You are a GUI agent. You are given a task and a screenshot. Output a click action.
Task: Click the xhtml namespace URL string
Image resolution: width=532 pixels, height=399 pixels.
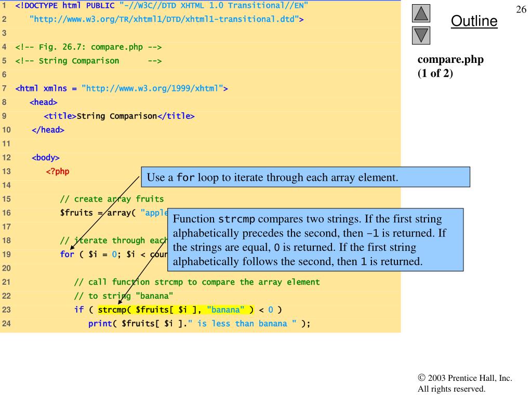click(x=154, y=88)
